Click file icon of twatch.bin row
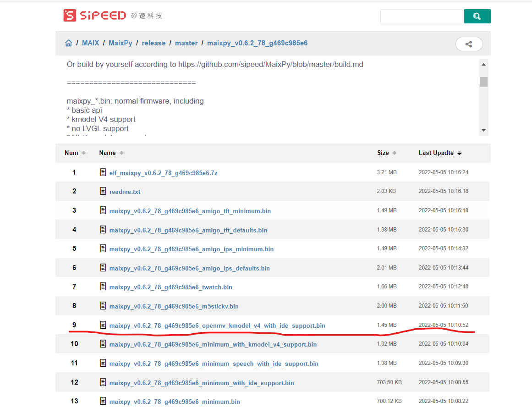The image size is (532, 408). tap(103, 287)
